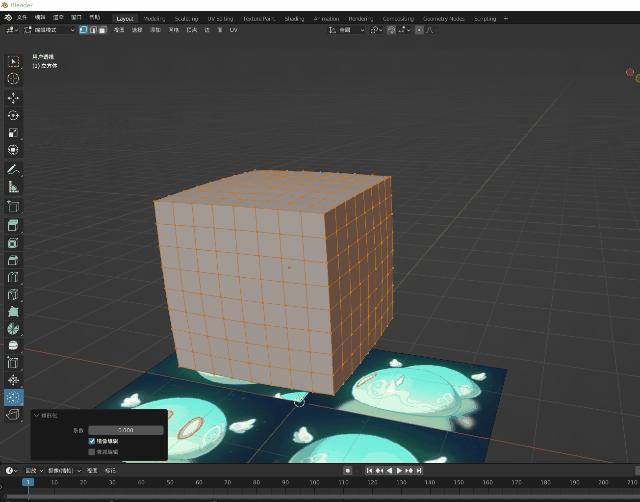The height and width of the screenshot is (502, 640).
Task: Add a new workspace with the plus button
Action: click(x=506, y=19)
